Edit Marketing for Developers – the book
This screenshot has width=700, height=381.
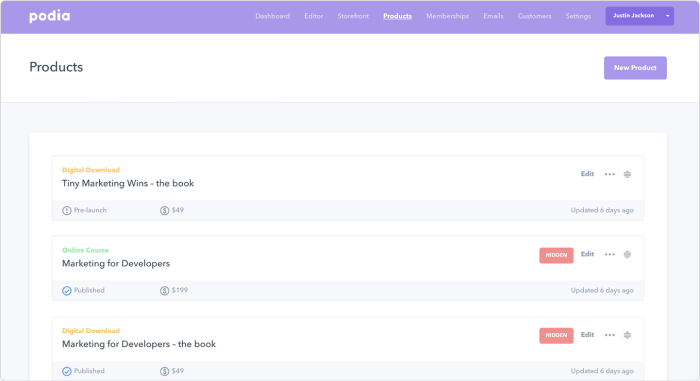(587, 335)
